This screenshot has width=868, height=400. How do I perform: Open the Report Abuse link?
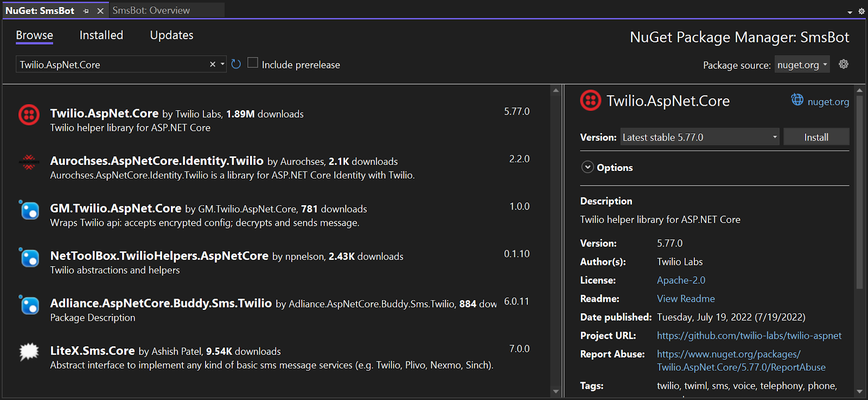pyautogui.click(x=741, y=360)
